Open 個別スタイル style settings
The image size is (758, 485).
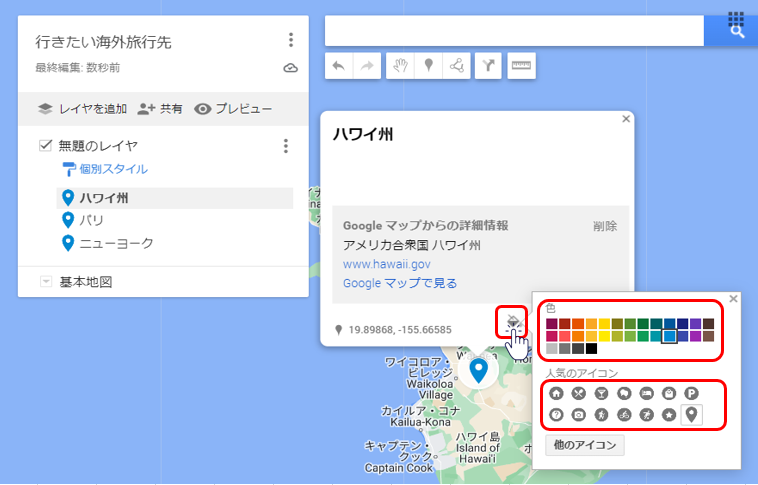(x=105, y=169)
